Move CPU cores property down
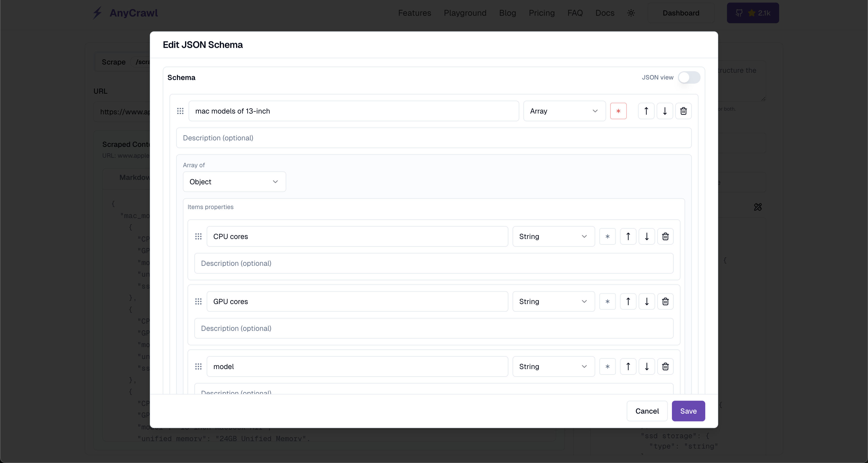This screenshot has height=463, width=868. click(647, 236)
